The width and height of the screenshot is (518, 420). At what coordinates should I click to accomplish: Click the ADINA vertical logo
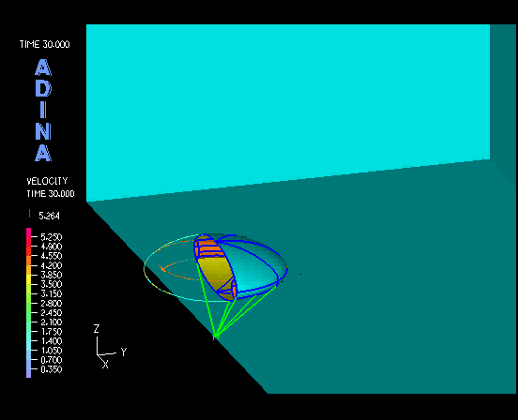click(43, 111)
